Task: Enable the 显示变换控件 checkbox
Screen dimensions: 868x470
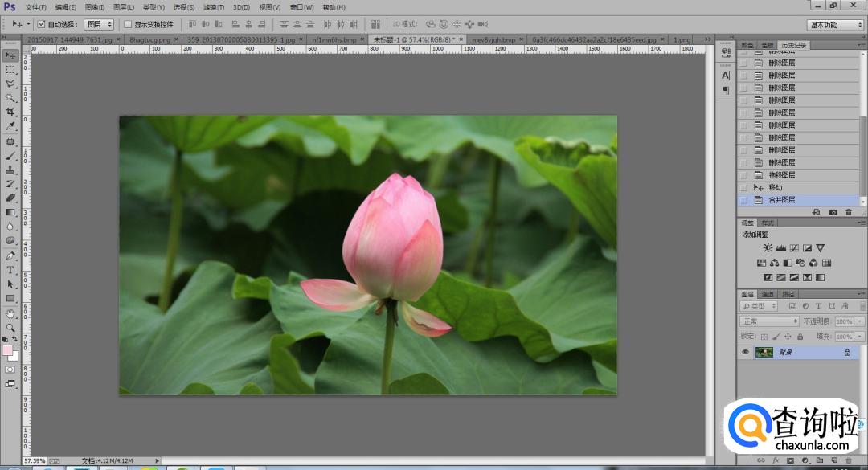Action: pyautogui.click(x=128, y=24)
